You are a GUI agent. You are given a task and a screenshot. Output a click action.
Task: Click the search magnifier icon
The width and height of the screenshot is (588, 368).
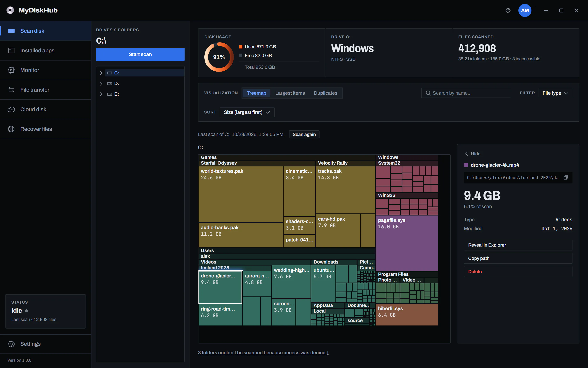click(428, 93)
